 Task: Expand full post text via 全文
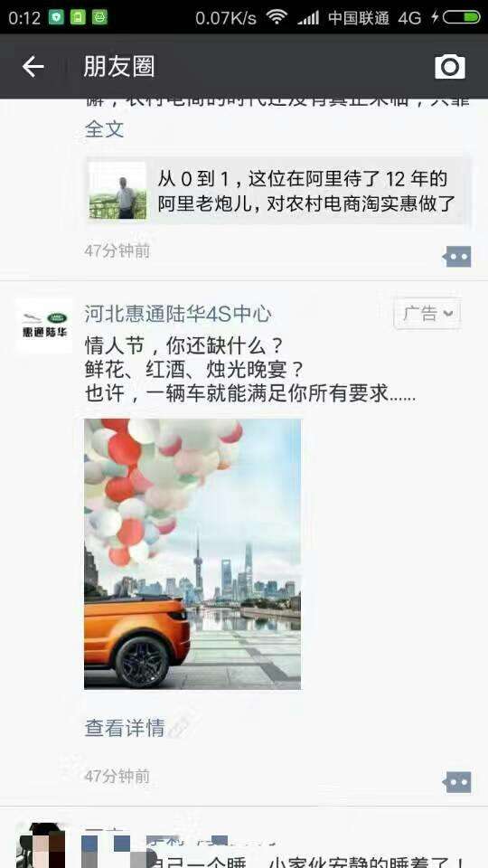click(104, 129)
